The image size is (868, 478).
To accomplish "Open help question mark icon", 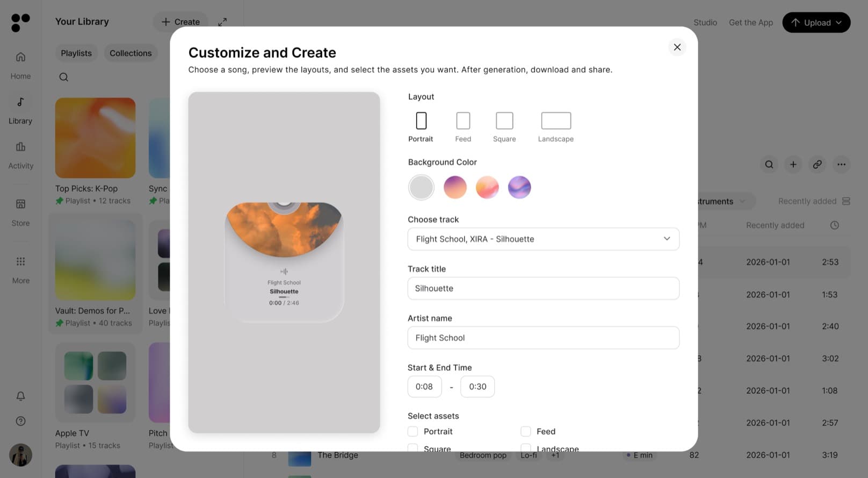I will 20,421.
